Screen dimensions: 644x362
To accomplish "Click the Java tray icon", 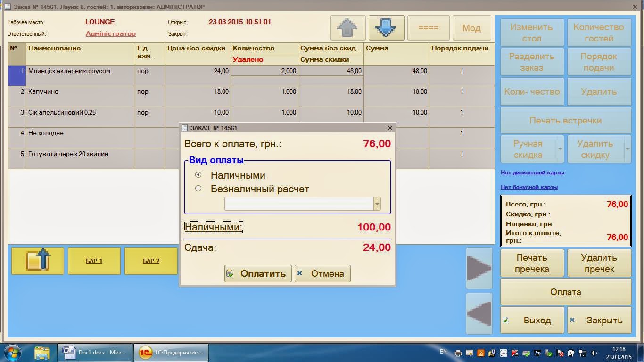I will (480, 353).
